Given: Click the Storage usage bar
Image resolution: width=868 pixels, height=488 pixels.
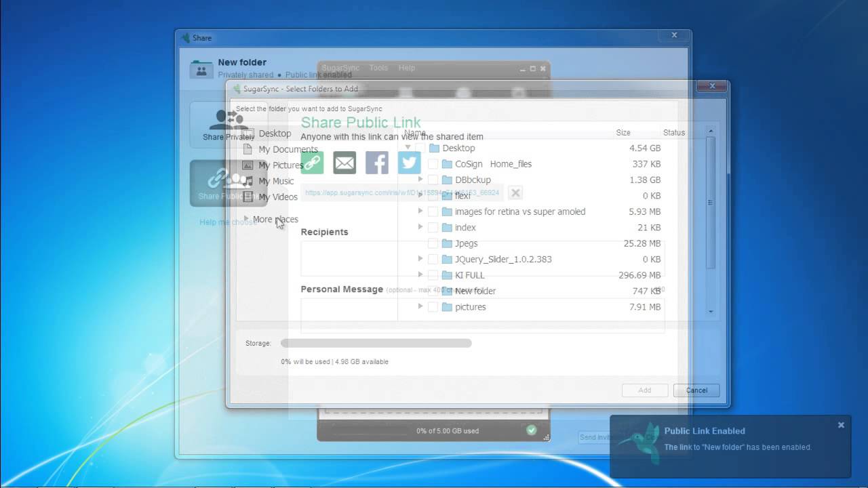Looking at the screenshot, I should pos(376,344).
